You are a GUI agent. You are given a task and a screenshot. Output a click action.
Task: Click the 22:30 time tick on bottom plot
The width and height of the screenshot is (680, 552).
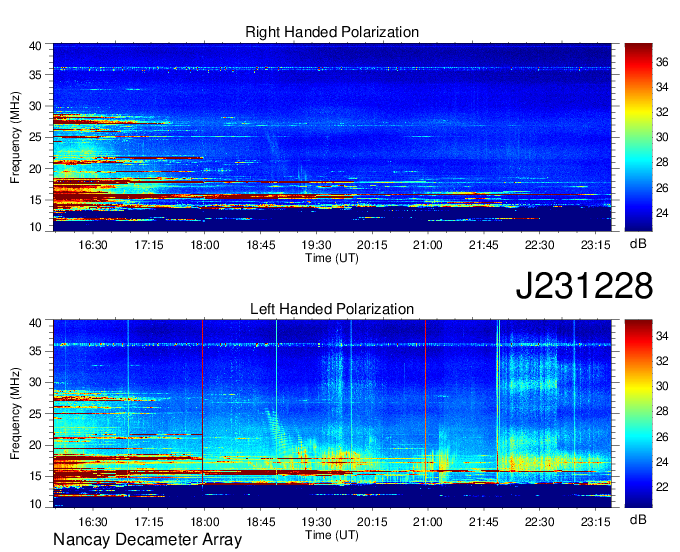[x=539, y=522]
